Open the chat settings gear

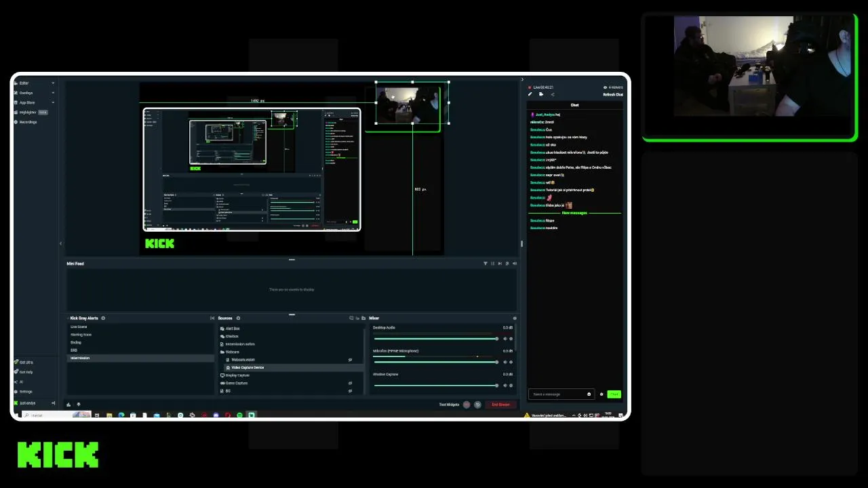tap(601, 394)
